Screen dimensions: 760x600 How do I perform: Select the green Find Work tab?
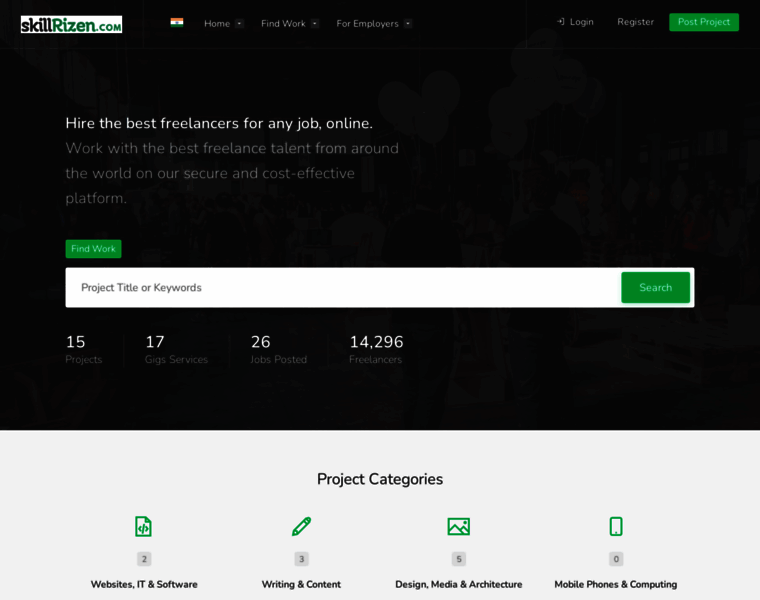coord(93,249)
